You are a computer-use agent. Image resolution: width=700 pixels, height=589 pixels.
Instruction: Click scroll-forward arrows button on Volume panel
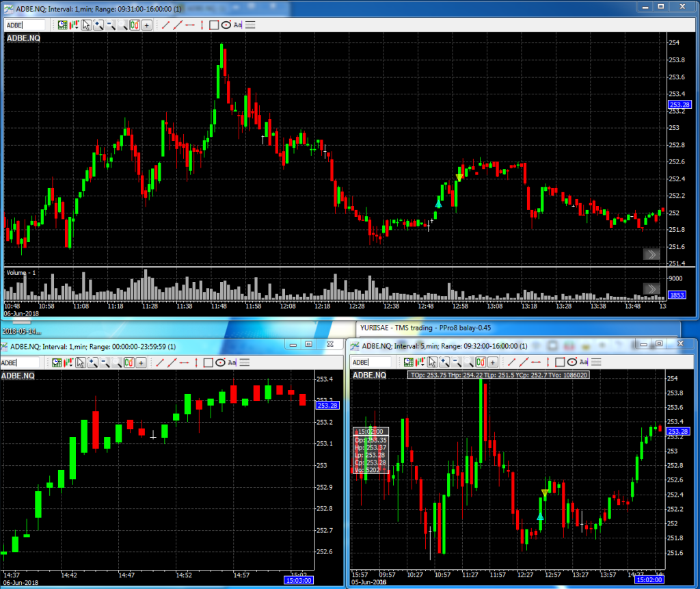click(651, 288)
